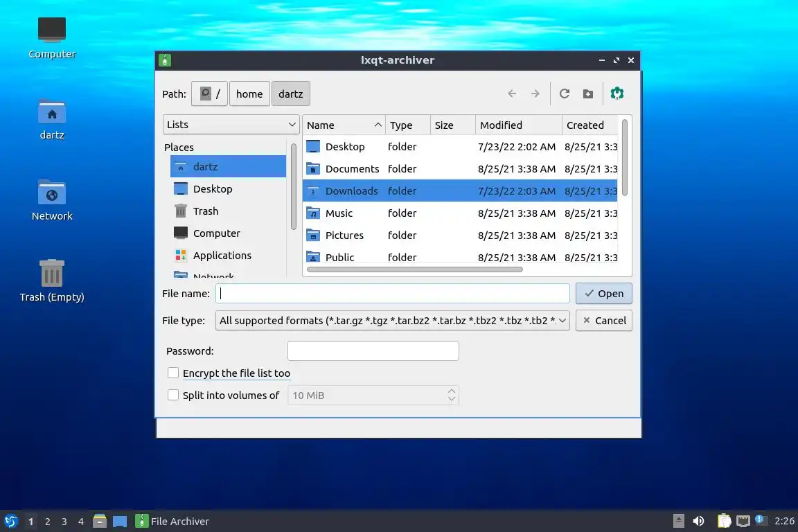Focus the Password input field
Image resolution: width=798 pixels, height=532 pixels.
pyautogui.click(x=373, y=351)
